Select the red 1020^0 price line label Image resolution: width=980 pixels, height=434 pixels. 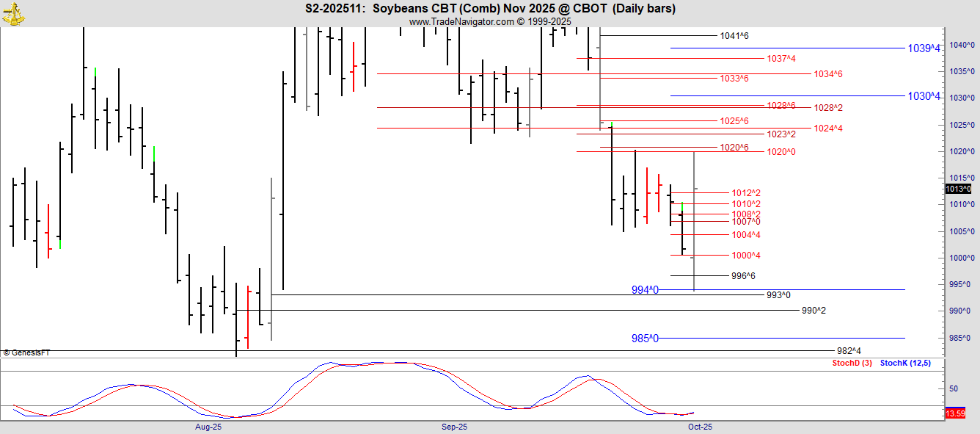pos(780,152)
